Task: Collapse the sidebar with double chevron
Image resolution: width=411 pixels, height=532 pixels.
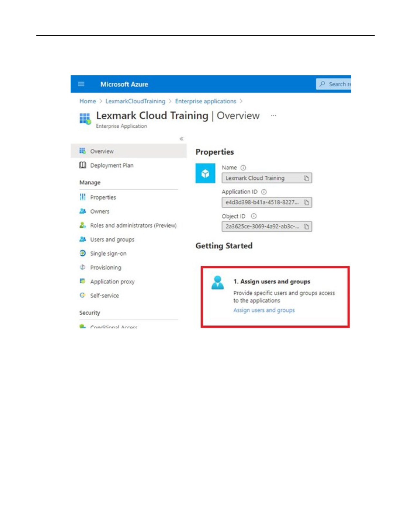Action: tap(181, 139)
